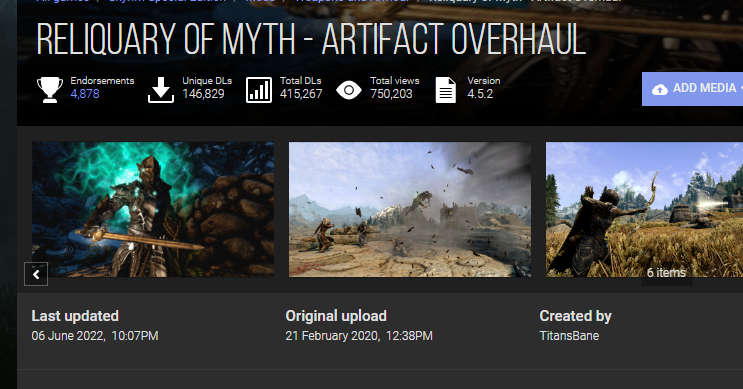Open the dragon battle storm thumbnail
This screenshot has width=743, height=389.
pos(410,209)
